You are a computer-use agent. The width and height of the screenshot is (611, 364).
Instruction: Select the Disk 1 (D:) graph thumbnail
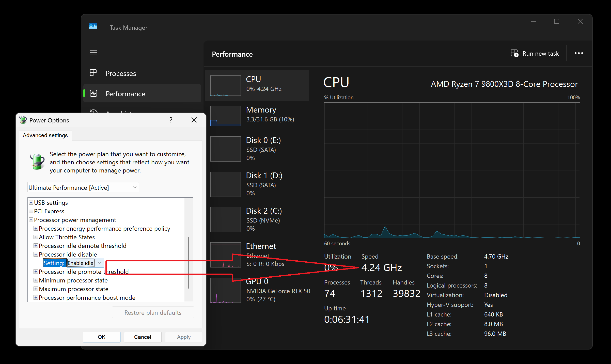pos(225,184)
